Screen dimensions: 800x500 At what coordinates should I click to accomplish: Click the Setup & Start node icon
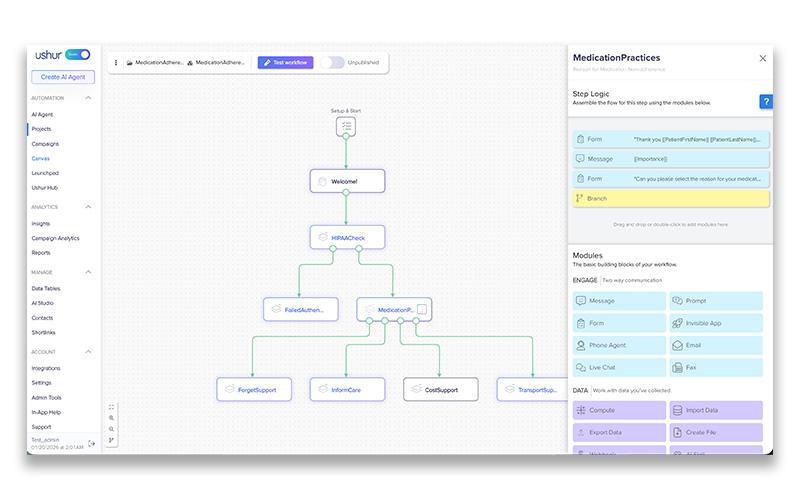tap(345, 126)
